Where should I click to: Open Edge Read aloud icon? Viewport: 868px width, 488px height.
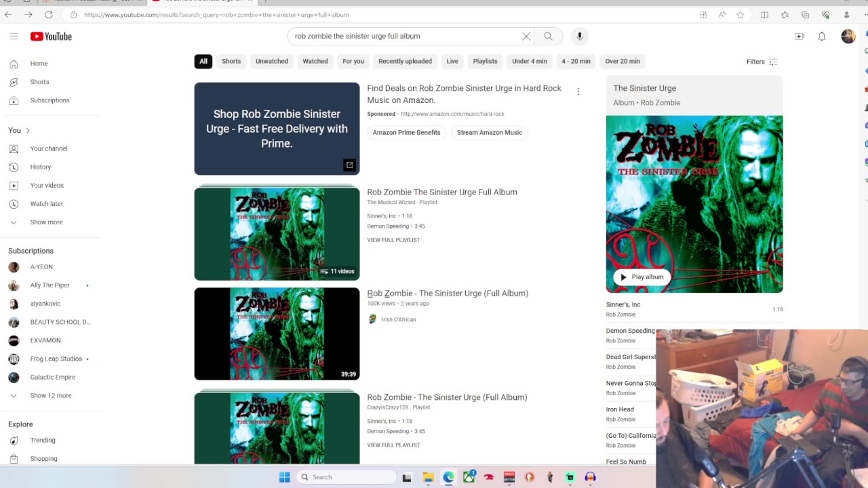(x=722, y=15)
